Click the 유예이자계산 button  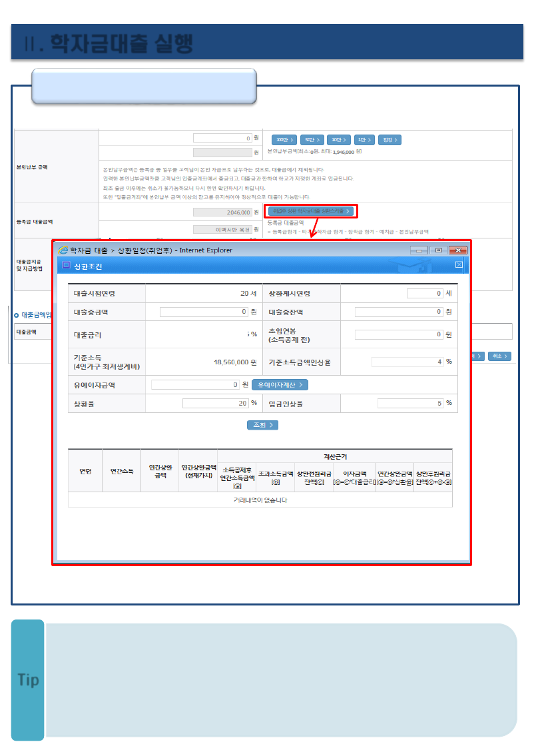pyautogui.click(x=280, y=385)
